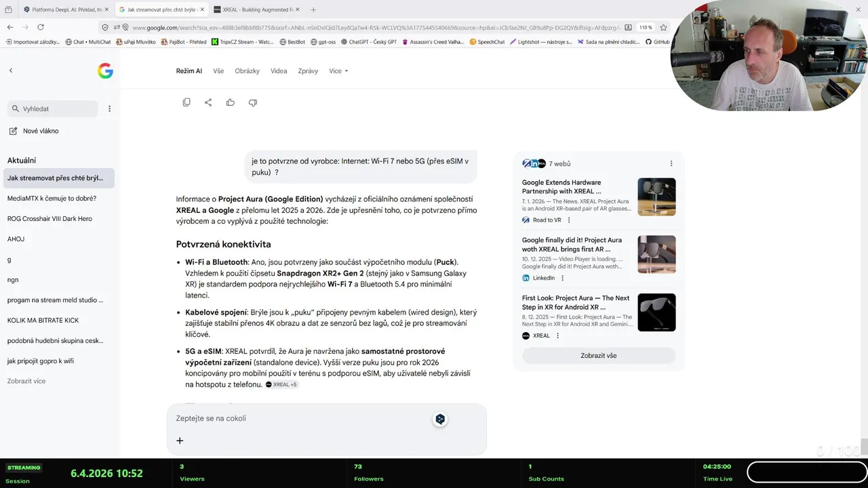Select current thread Jak streamovat přes chté brýl...
The width and height of the screenshot is (868, 488).
59,178
